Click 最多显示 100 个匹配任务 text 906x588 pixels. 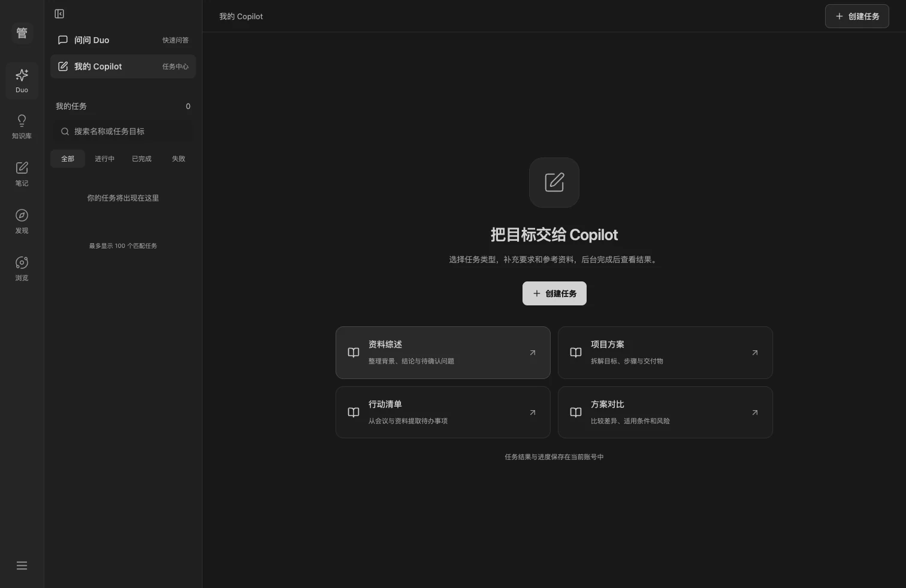point(123,246)
